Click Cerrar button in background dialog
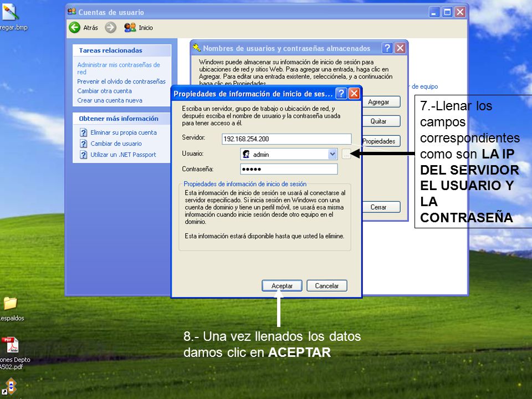This screenshot has width=532, height=399. point(381,207)
